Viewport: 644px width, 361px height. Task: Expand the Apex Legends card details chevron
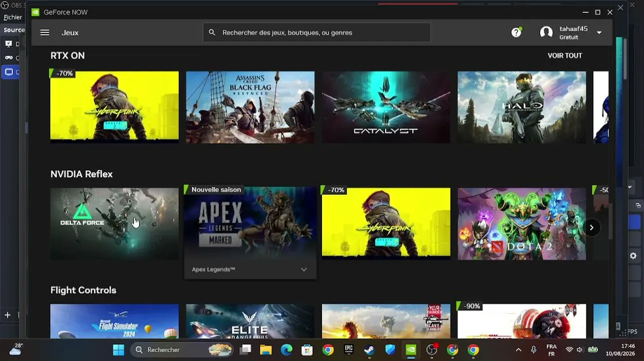coord(303,270)
